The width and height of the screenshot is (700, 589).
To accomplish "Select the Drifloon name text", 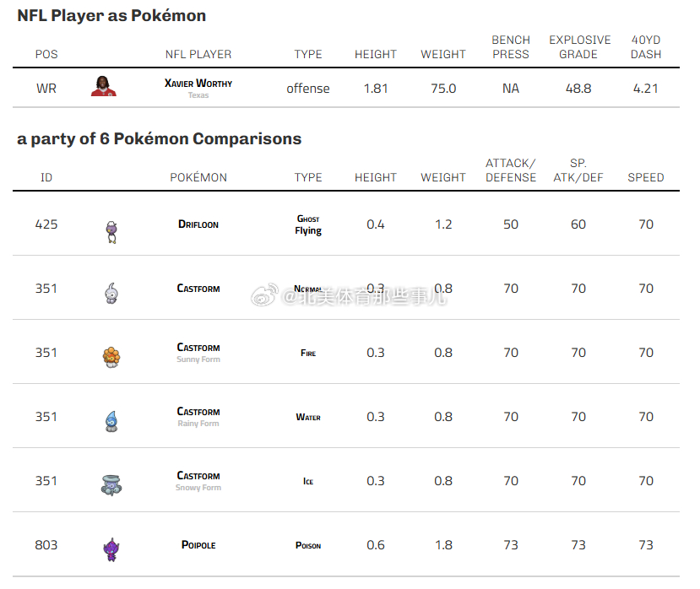I will coord(198,224).
